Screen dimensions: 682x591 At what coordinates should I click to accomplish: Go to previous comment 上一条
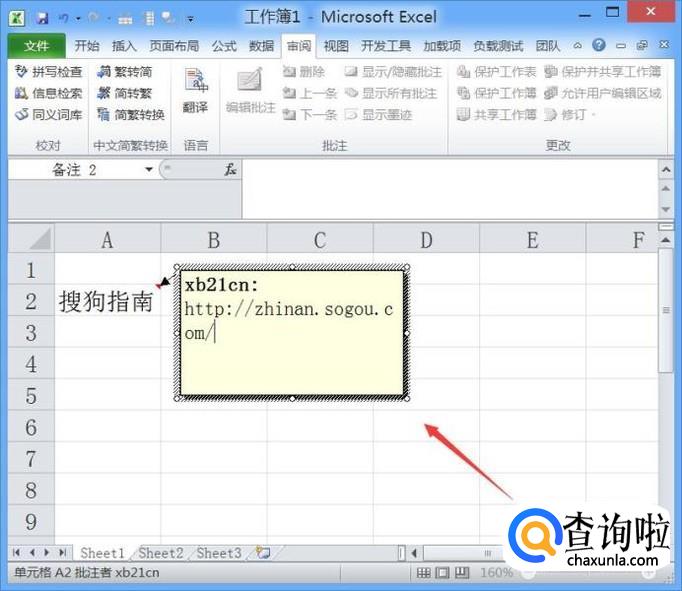(309, 93)
